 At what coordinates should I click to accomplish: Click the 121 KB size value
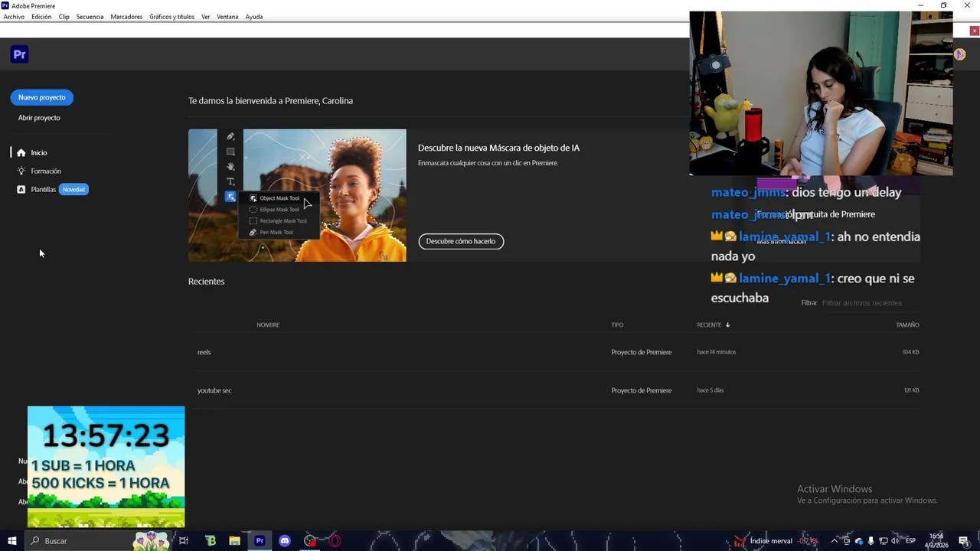pos(911,390)
